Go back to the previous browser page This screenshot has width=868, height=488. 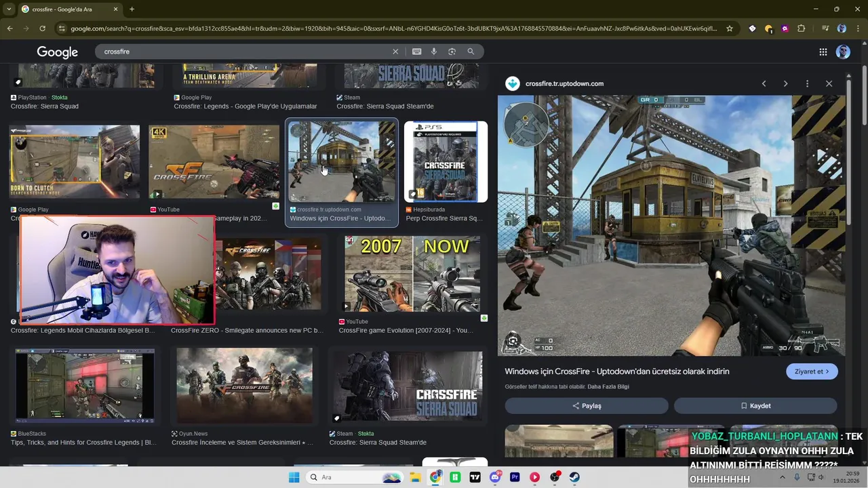coord(9,28)
